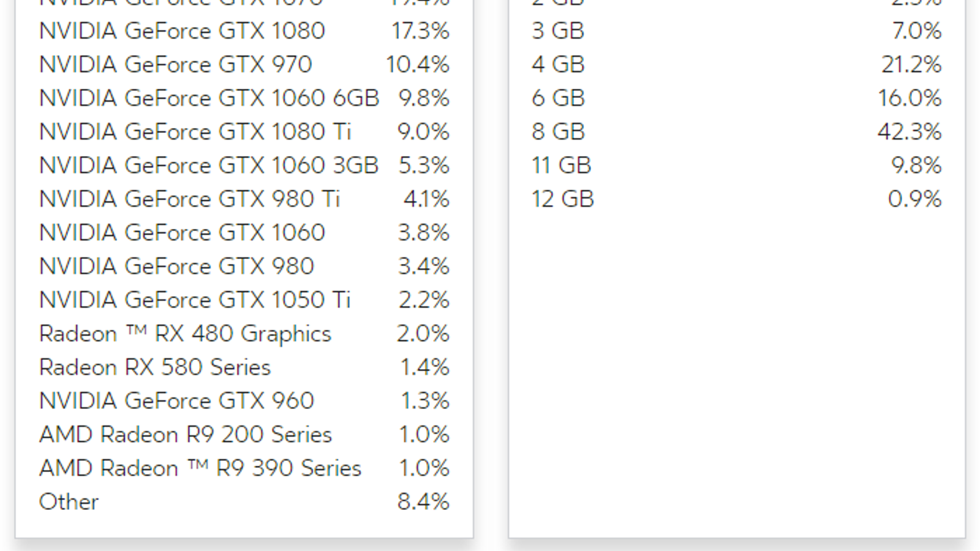Viewport: 980px width, 551px height.
Task: Select the 11 GB memory row label
Action: point(561,166)
